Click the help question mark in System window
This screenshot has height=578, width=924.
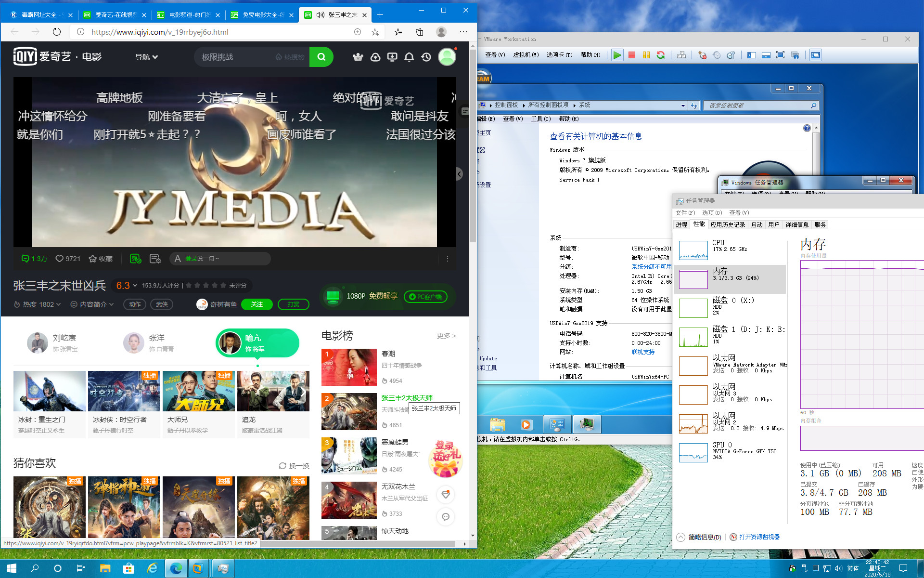[807, 128]
